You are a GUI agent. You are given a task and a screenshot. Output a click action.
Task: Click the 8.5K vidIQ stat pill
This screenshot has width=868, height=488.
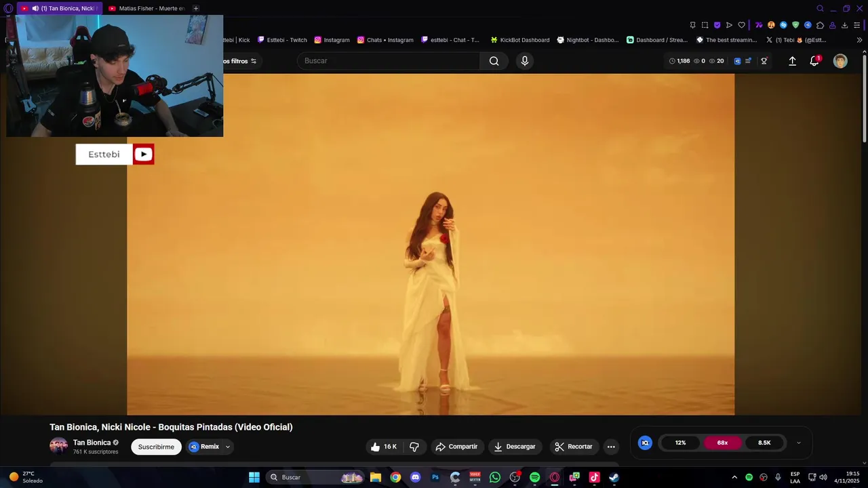764,443
